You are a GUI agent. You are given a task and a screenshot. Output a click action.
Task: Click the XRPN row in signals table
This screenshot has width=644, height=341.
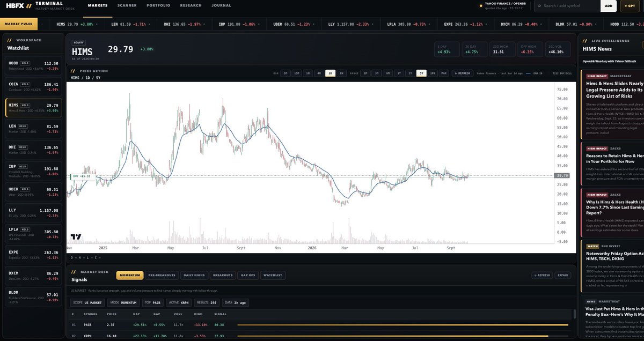[319, 336]
